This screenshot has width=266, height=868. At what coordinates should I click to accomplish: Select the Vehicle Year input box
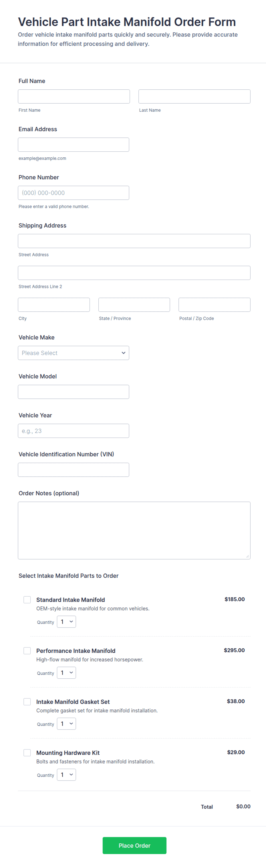(x=74, y=431)
